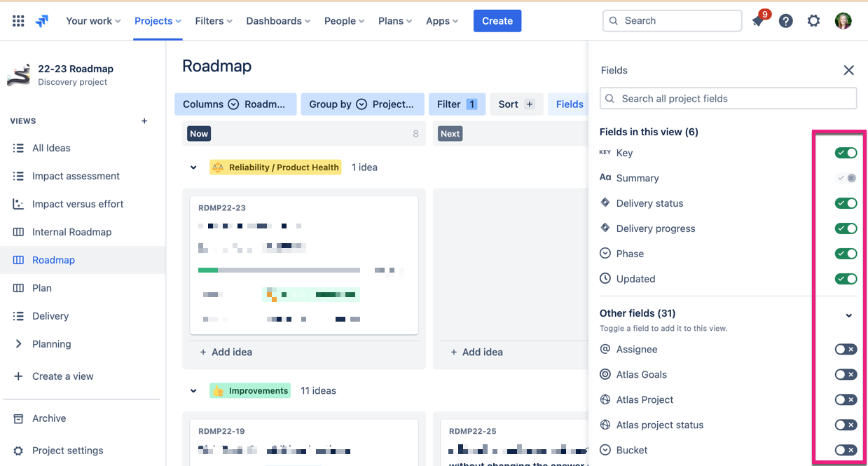Open the notifications bell

click(x=757, y=20)
